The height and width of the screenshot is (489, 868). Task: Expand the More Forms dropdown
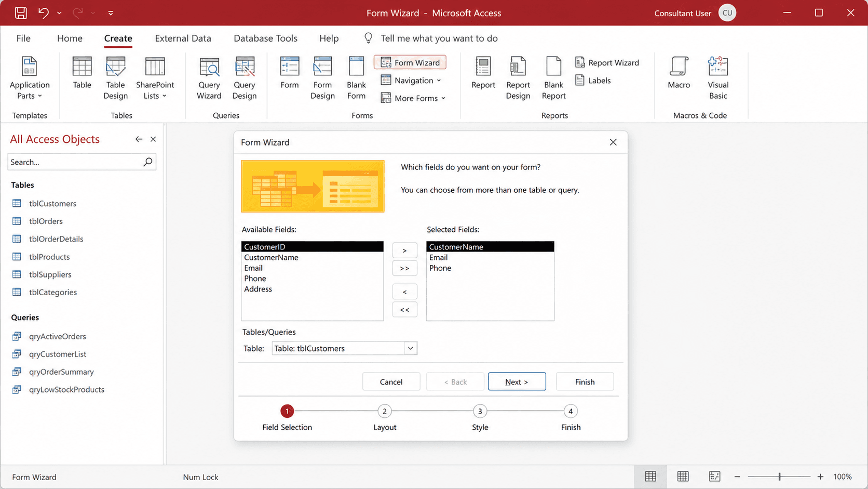click(x=413, y=98)
